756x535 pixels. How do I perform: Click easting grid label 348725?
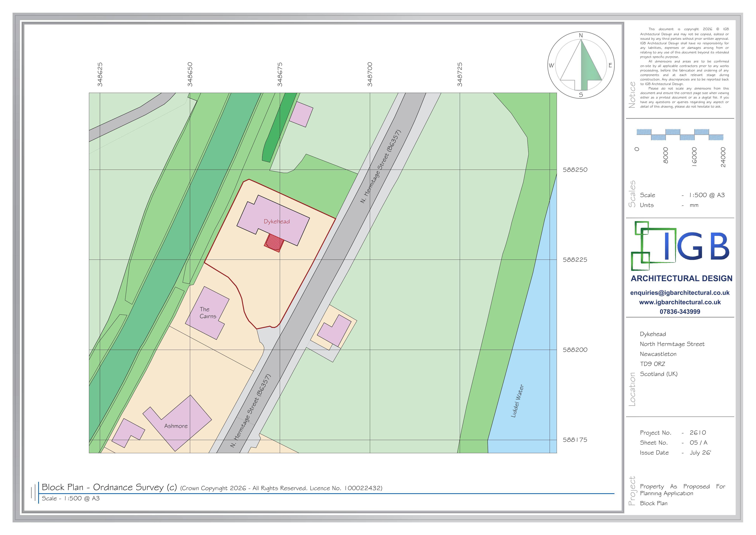tap(460, 74)
